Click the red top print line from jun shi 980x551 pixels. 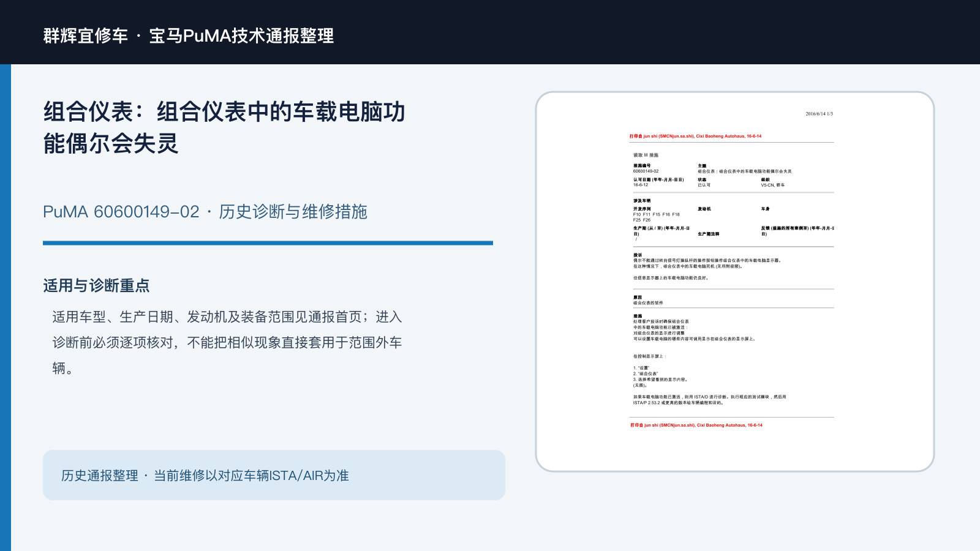[x=696, y=136]
